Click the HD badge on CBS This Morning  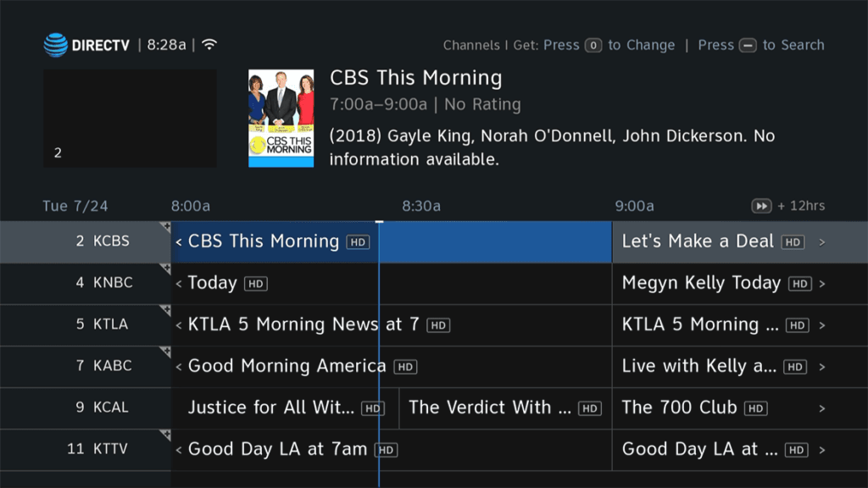(x=358, y=242)
